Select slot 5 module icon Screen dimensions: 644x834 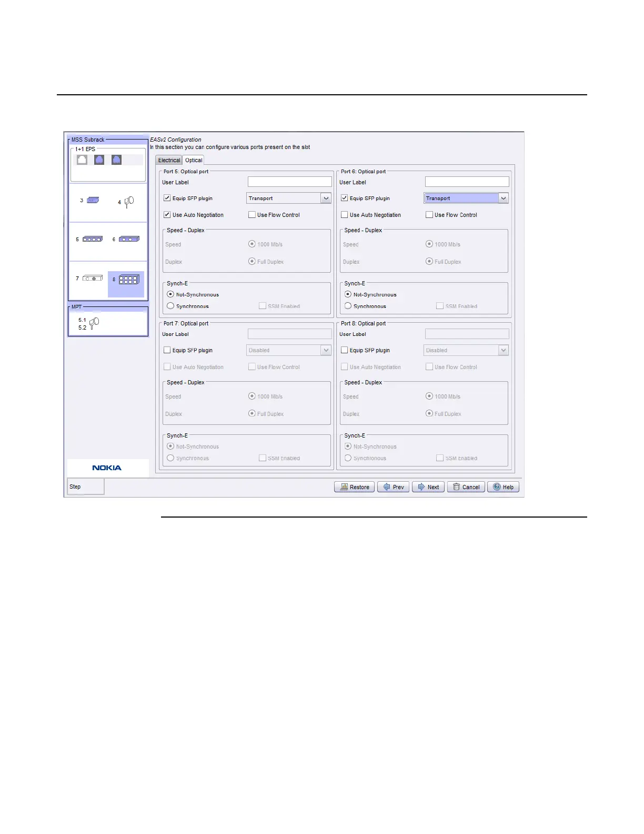[x=93, y=239]
